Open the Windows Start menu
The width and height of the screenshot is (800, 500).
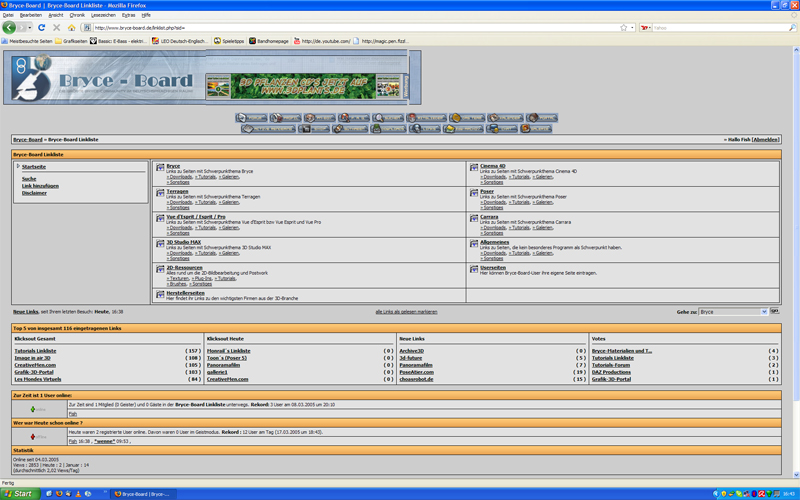coord(19,493)
